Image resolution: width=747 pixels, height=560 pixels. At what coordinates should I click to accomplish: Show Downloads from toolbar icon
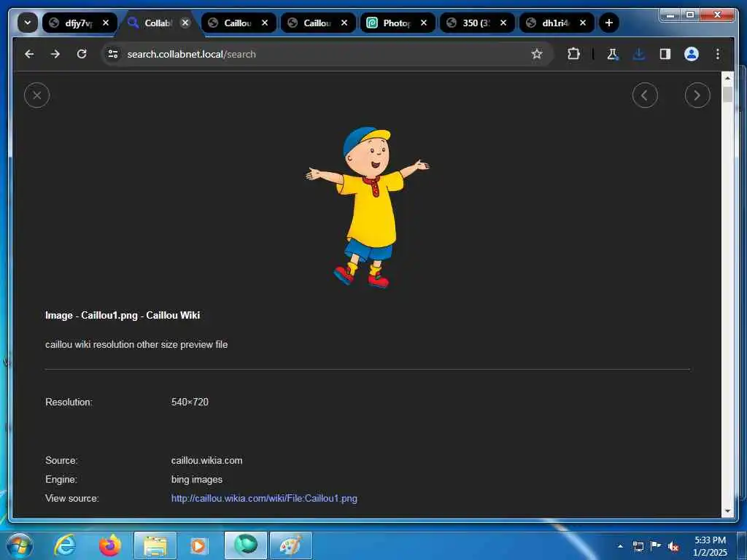tap(639, 54)
